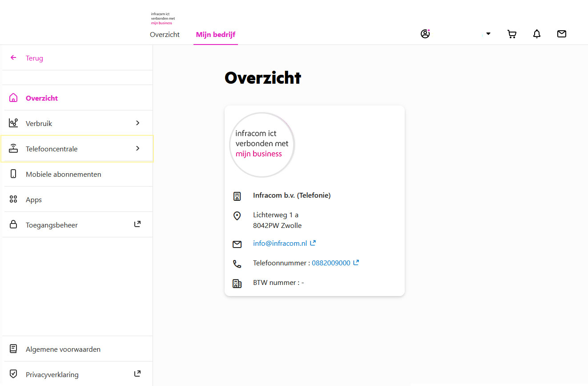Open Mobiele abonnementen

(x=77, y=174)
